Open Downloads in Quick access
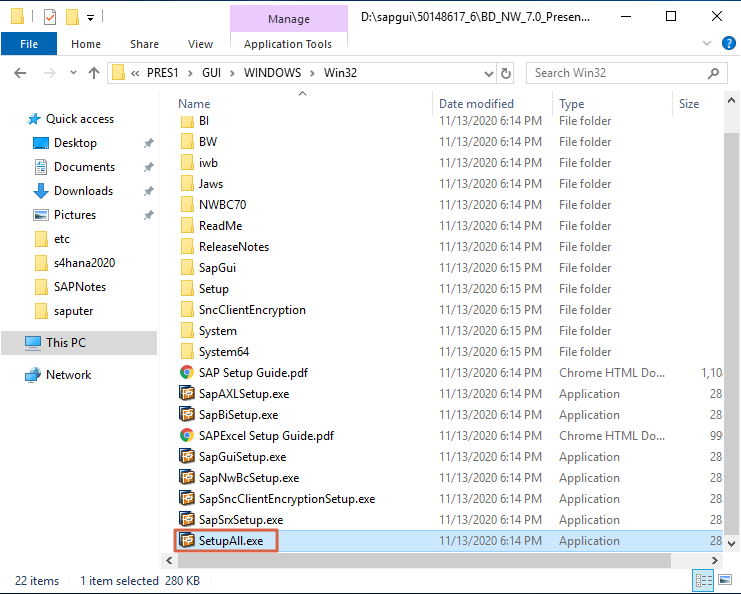The height and width of the screenshot is (594, 741). tap(83, 191)
